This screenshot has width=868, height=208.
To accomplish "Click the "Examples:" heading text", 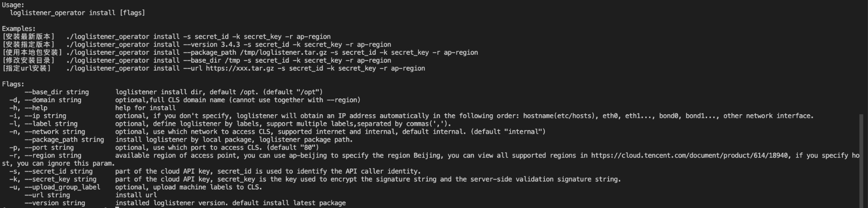I will (19, 29).
